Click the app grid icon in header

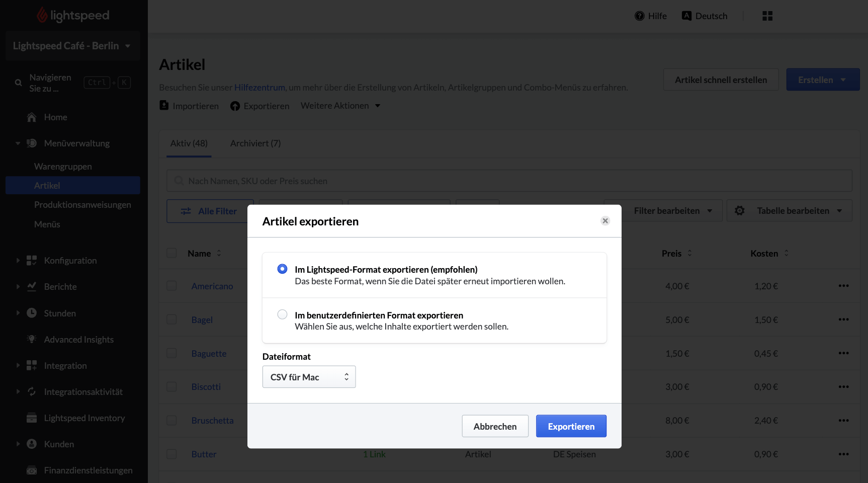pos(767,16)
